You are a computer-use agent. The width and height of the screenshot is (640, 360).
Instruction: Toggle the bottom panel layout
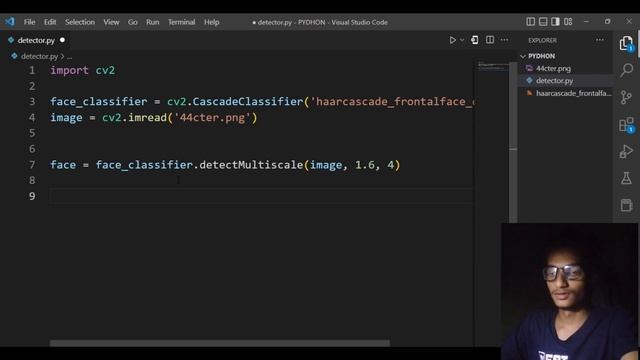(543, 22)
